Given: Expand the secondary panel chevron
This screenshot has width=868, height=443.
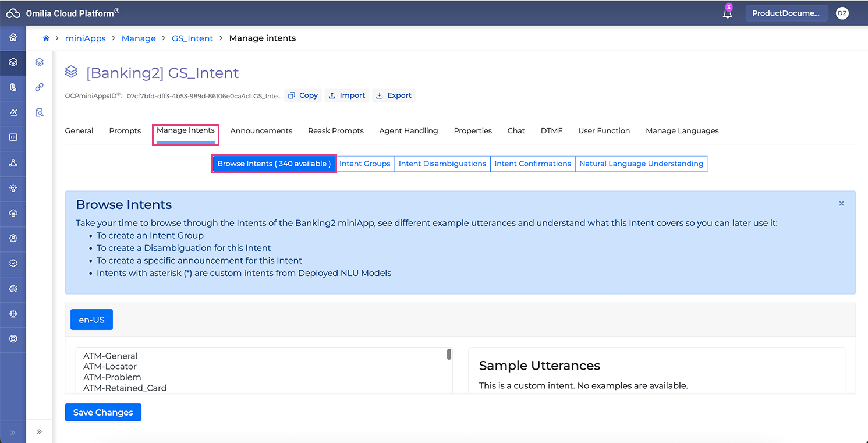Looking at the screenshot, I should point(40,431).
